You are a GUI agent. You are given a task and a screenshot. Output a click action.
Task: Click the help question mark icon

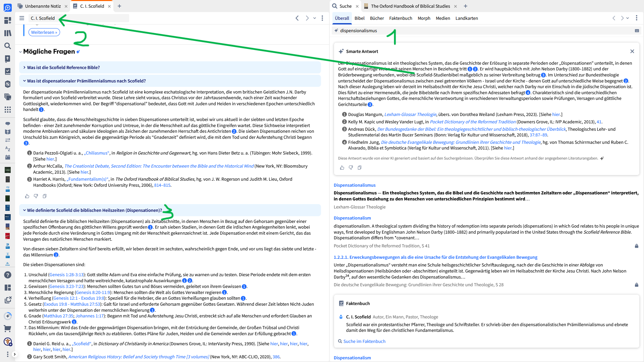(x=7, y=275)
